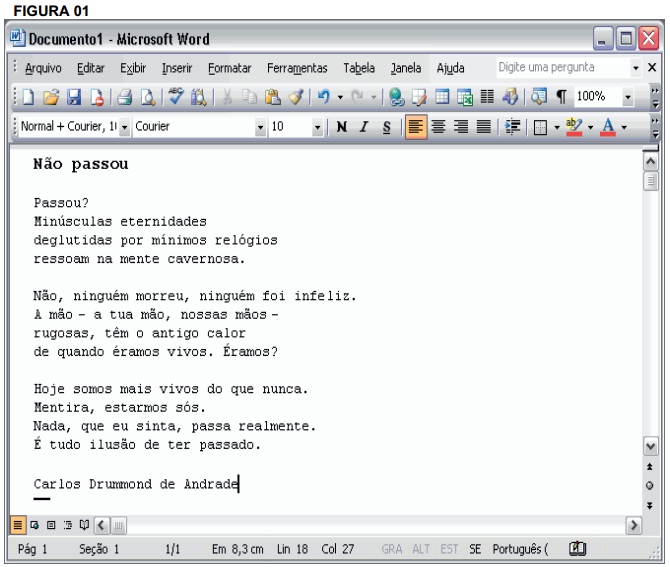Expand the font name list (Courier)
The width and height of the screenshot is (670, 567).
click(x=260, y=128)
